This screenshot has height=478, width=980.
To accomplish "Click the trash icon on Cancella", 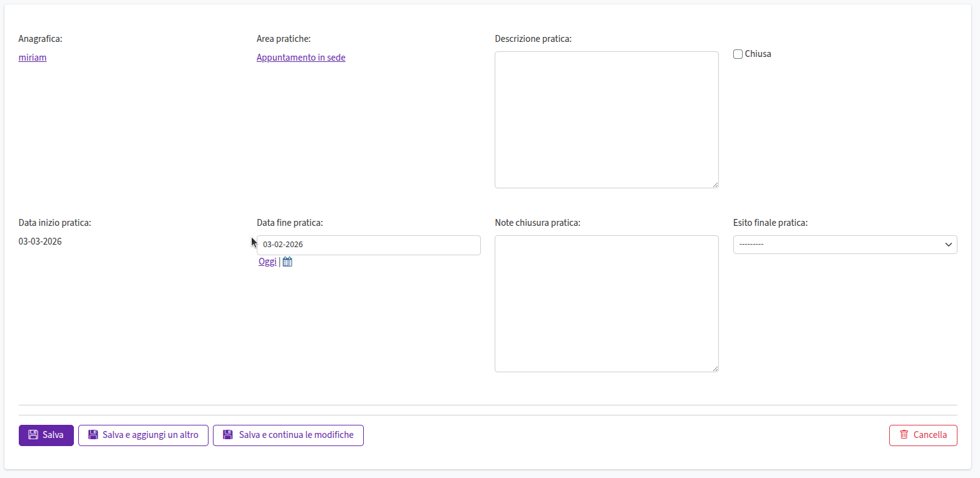I will point(904,435).
